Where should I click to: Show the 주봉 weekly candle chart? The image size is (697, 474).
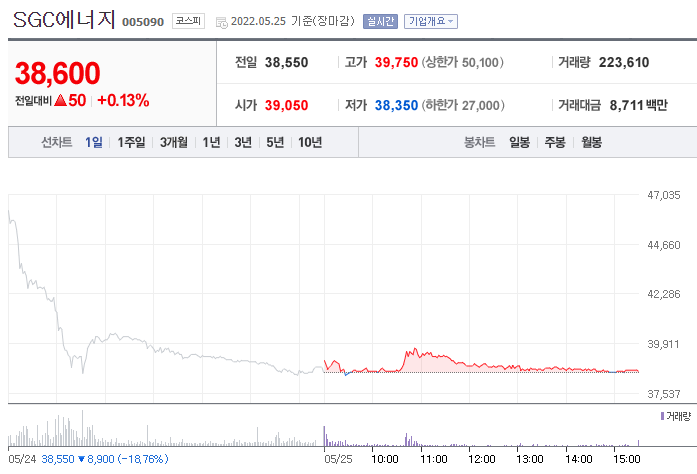pyautogui.click(x=555, y=142)
